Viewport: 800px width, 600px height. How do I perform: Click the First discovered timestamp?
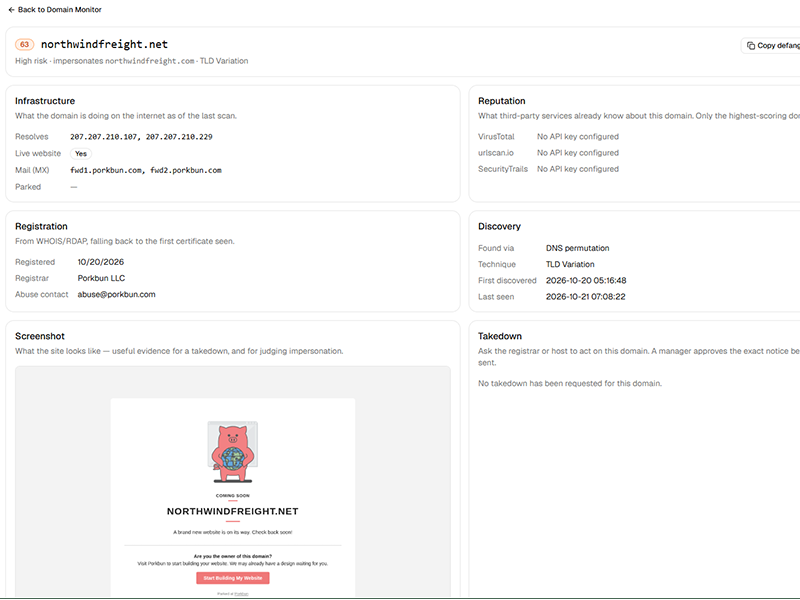tap(586, 281)
